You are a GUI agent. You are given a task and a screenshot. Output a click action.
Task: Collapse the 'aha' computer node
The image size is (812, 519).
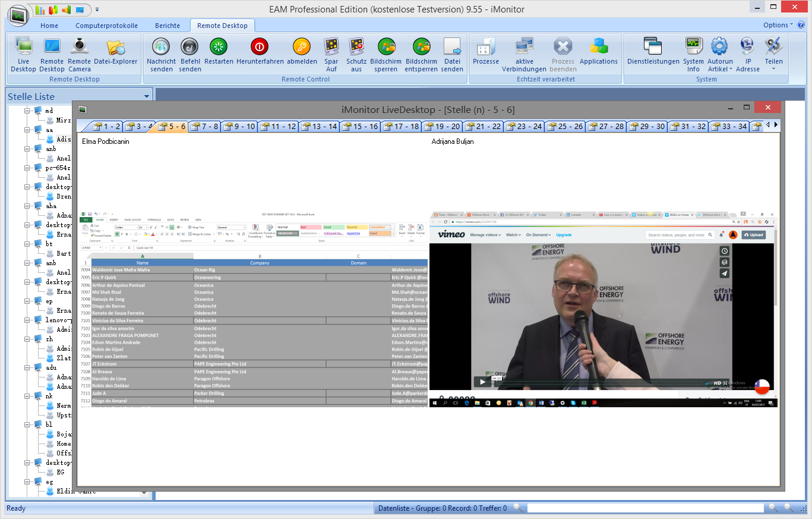point(27,206)
